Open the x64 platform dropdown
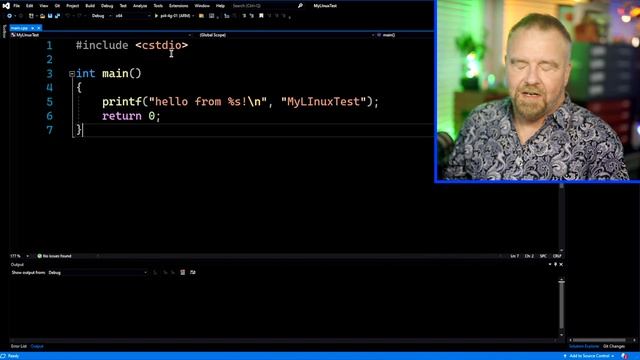Screen dimensions: 640x360 coord(132,16)
